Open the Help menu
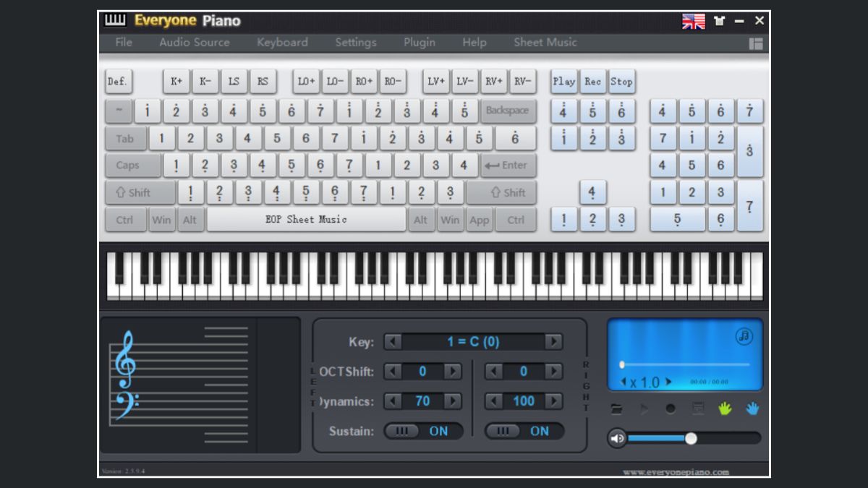This screenshot has height=488, width=868. pos(475,43)
